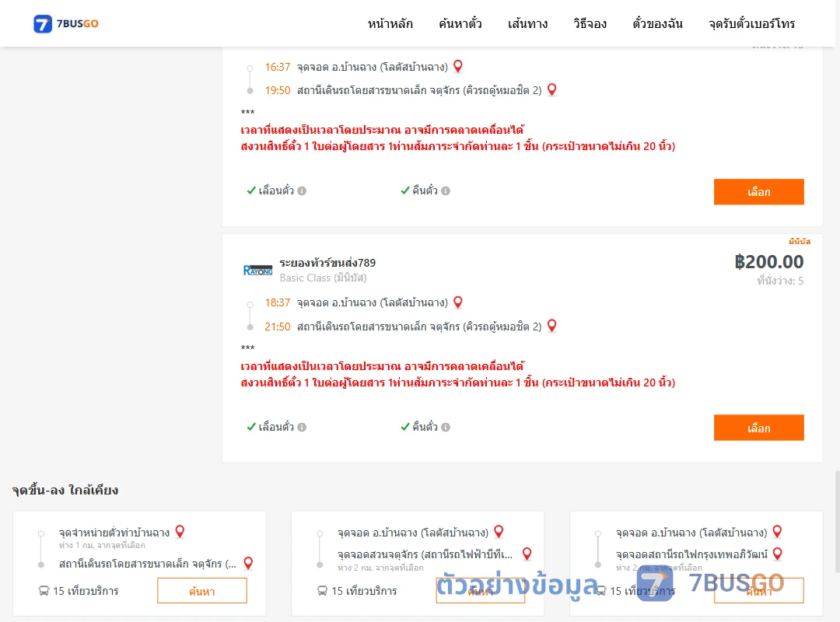Click top map pin in the right nearby card
The width and height of the screenshot is (840, 622).
point(777,532)
